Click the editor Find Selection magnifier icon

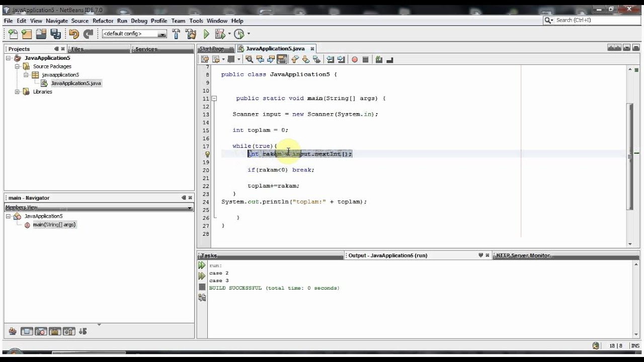click(x=249, y=59)
